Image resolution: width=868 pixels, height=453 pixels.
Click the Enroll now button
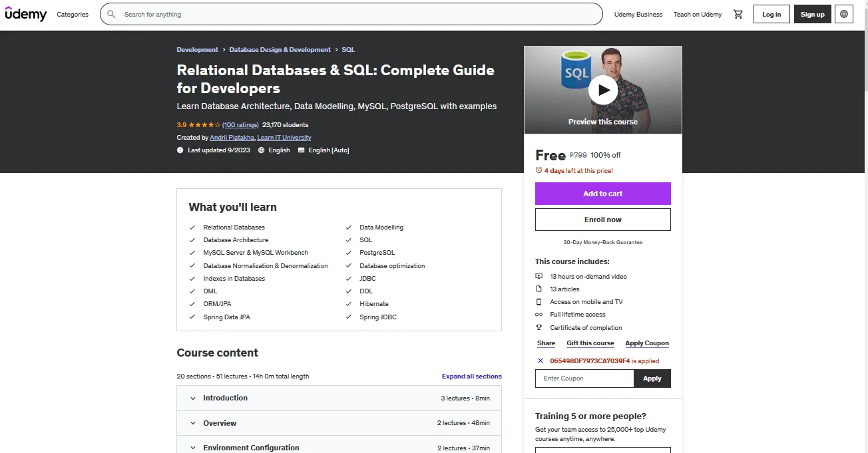603,220
